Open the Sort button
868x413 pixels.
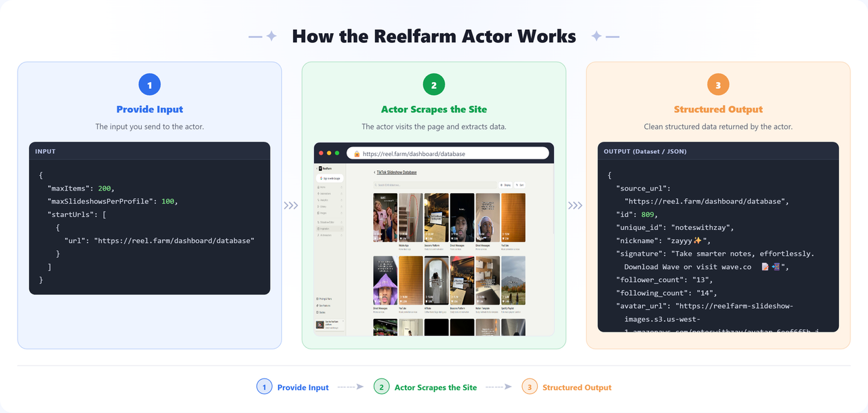(519, 185)
